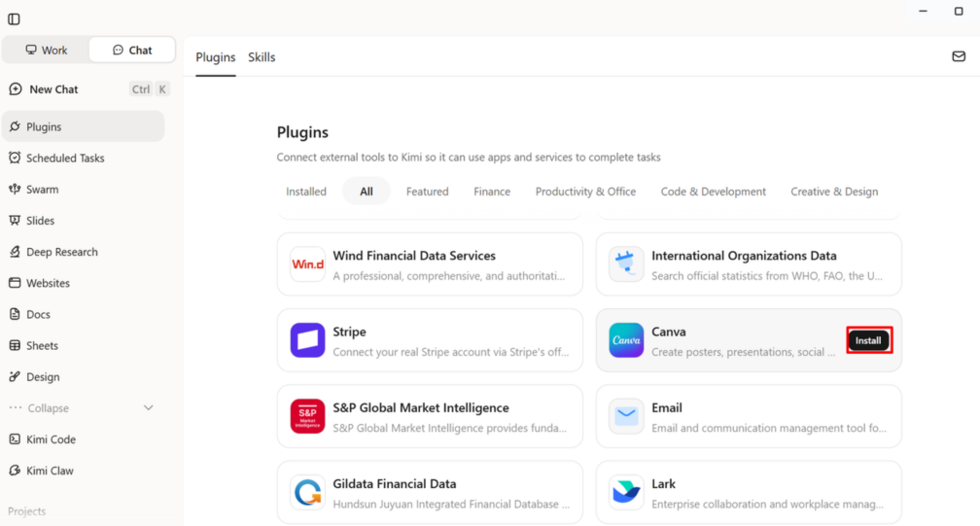Click the Email plugin envelope icon
This screenshot has height=526, width=980.
626,417
